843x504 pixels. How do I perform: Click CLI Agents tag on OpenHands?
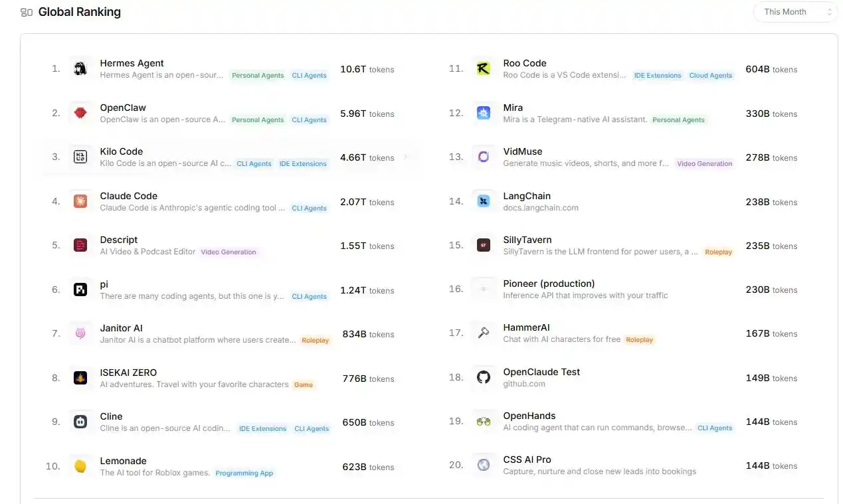(715, 428)
